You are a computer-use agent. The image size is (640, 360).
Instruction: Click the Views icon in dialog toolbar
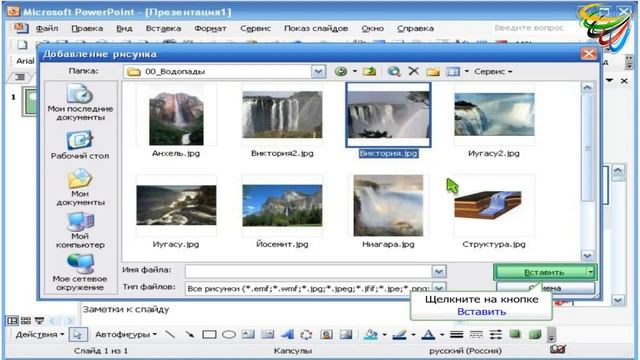click(453, 71)
